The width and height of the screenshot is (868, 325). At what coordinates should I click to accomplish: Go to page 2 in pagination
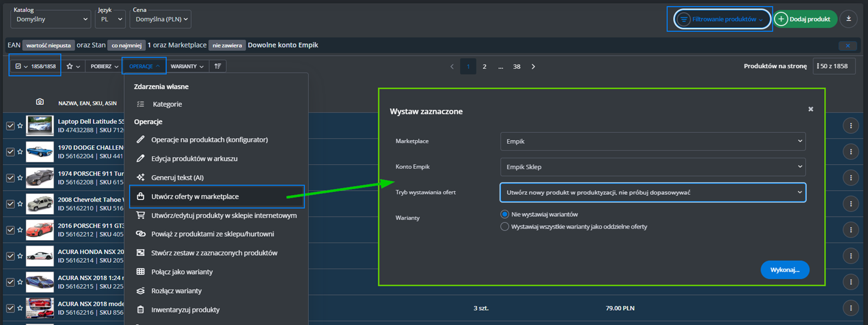coord(484,66)
